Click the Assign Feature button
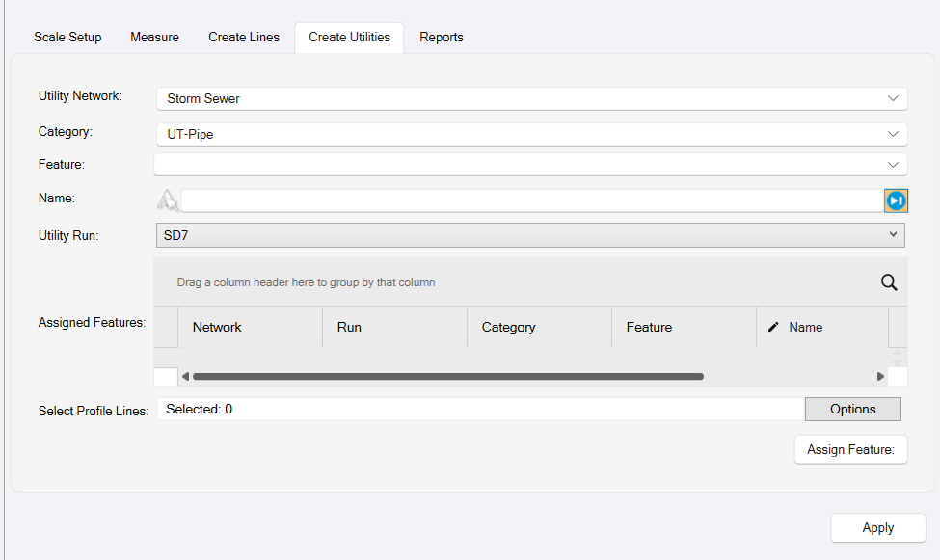 850,450
